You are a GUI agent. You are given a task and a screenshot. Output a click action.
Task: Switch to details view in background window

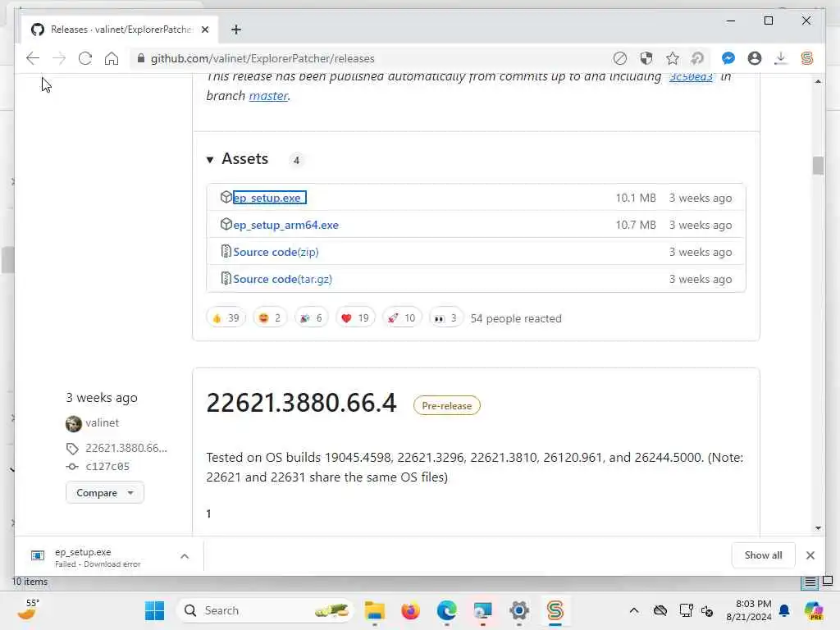[810, 582]
